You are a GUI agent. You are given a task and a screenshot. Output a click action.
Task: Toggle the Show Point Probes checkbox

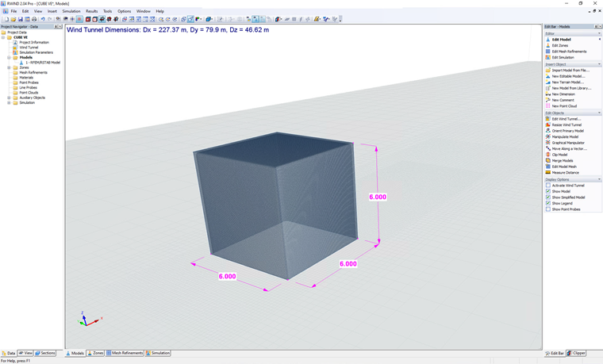548,209
